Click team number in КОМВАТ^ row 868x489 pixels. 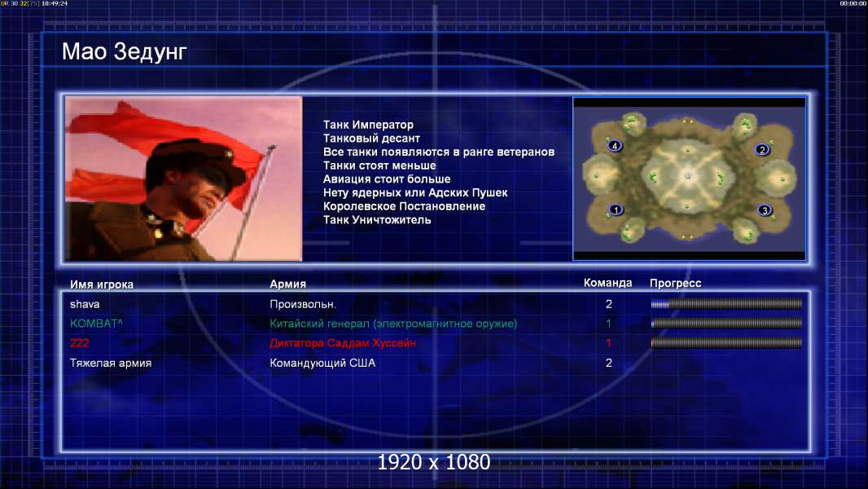(608, 324)
